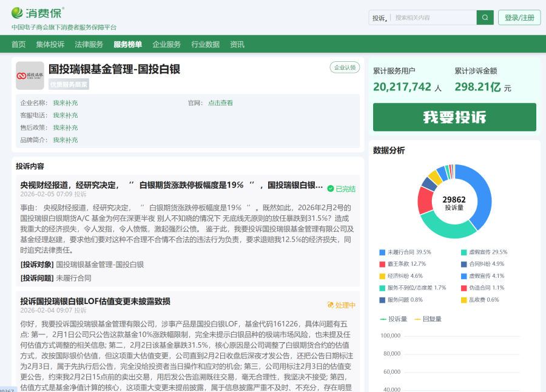Image resolution: width=546 pixels, height=392 pixels.
Task: Click the 登录/注册 button
Action: 519,18
